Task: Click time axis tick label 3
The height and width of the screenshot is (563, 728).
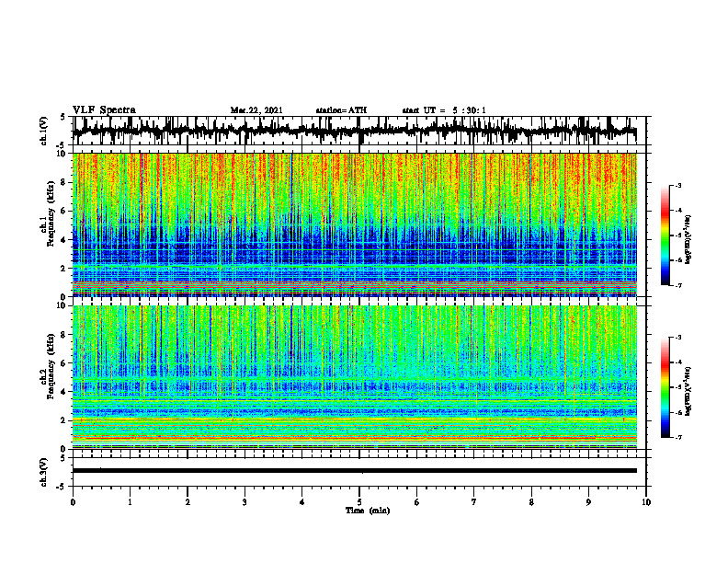Action: point(245,502)
